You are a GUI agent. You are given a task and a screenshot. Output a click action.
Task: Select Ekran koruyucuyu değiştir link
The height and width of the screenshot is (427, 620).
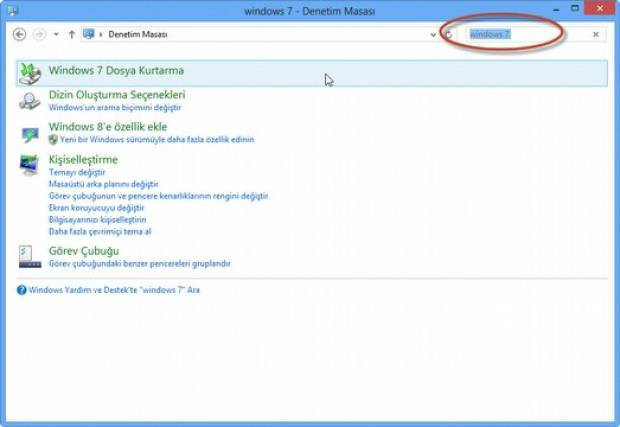96,208
